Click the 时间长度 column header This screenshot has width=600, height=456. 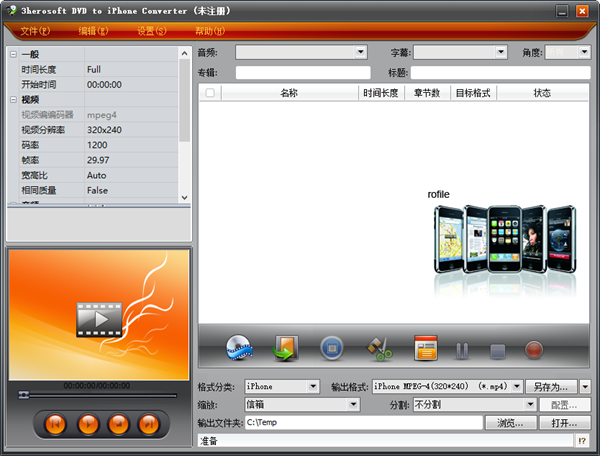click(x=381, y=93)
